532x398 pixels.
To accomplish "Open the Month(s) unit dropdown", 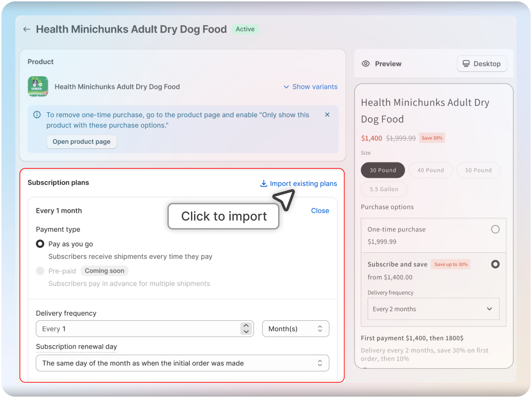I will click(296, 329).
